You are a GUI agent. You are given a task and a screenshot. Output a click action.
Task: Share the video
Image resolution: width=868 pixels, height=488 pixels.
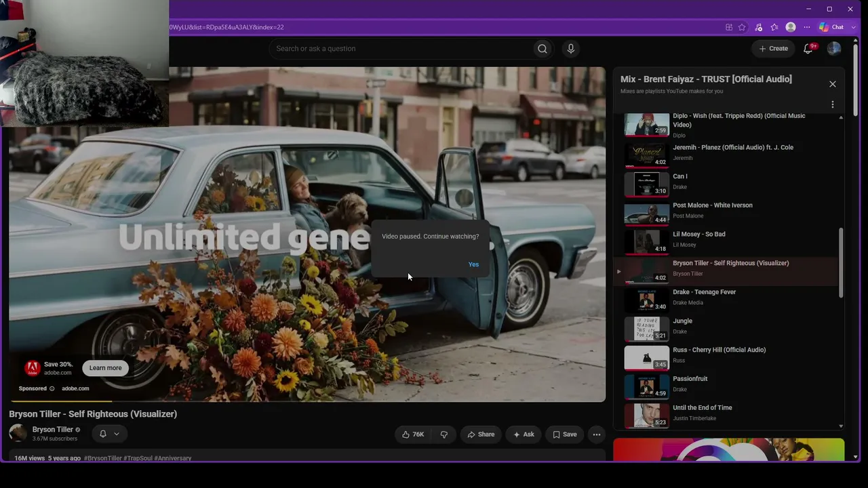(481, 434)
